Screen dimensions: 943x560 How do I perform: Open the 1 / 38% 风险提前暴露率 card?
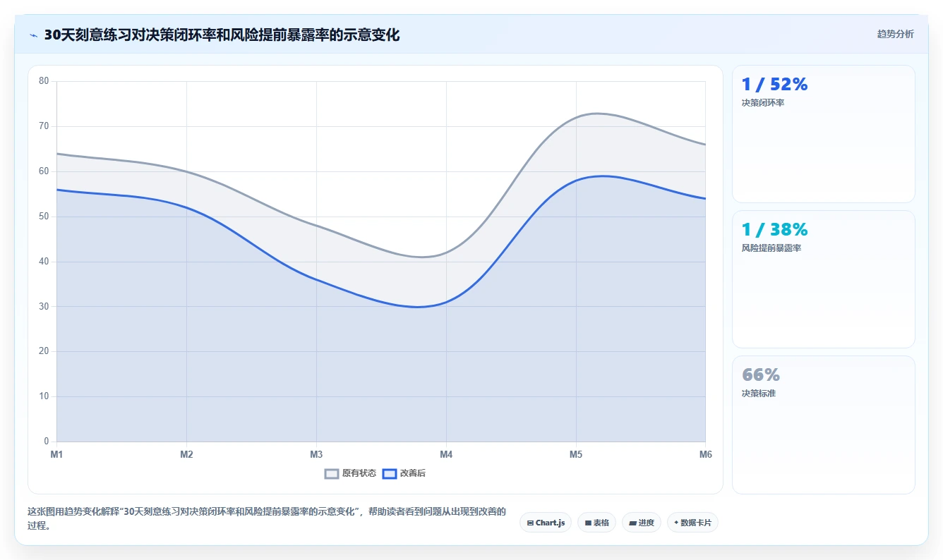click(824, 279)
